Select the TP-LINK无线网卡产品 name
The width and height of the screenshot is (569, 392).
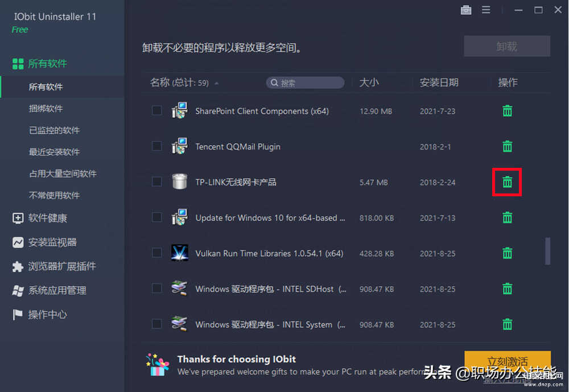(x=236, y=182)
